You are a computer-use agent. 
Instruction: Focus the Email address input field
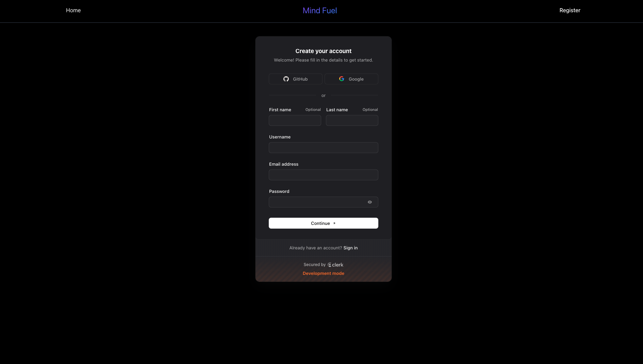coord(324,175)
